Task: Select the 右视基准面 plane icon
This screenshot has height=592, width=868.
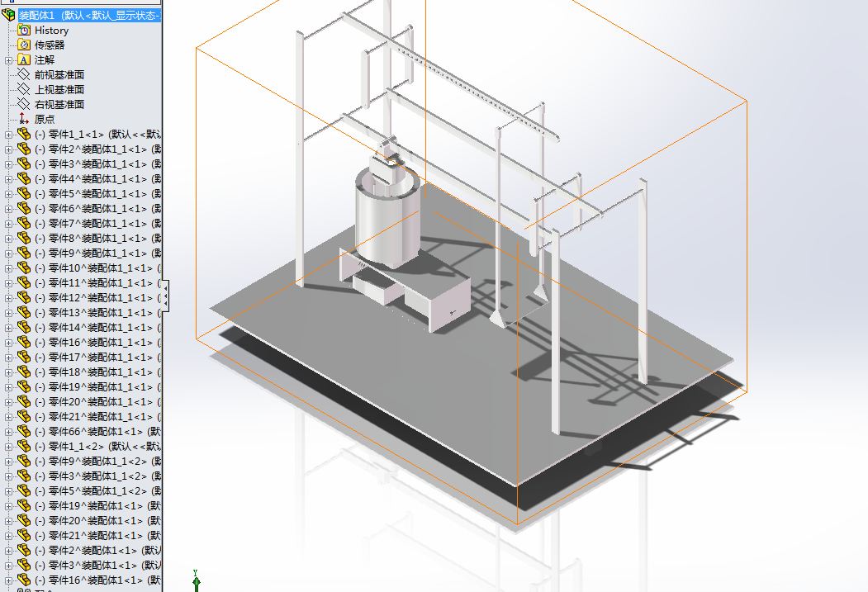Action: [24, 104]
